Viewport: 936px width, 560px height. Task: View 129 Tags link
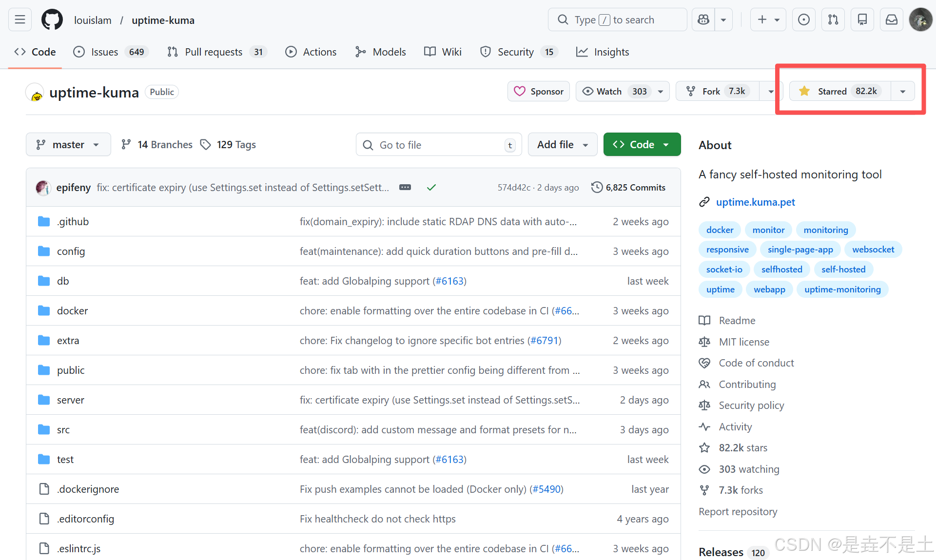pos(228,145)
